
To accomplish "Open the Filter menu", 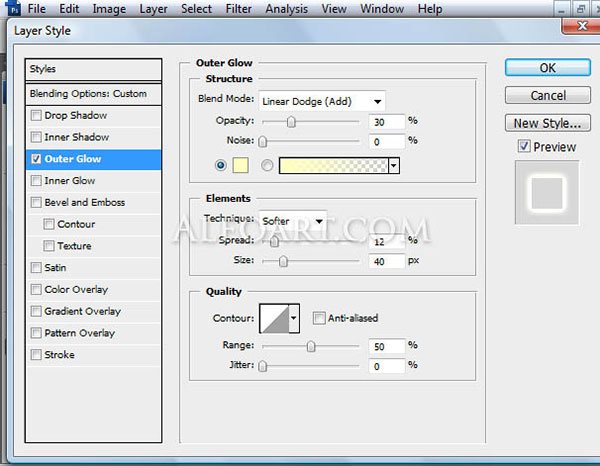I will 238,8.
